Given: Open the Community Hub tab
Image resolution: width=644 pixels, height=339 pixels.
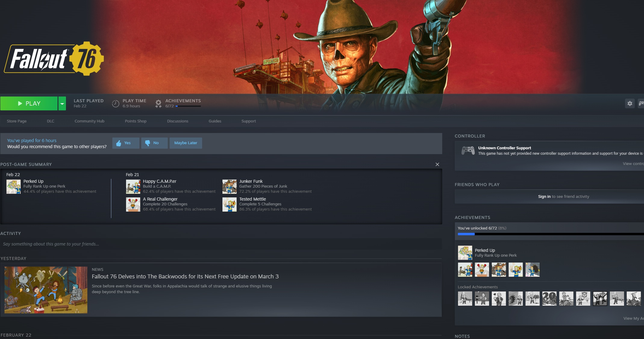Looking at the screenshot, I should [x=89, y=121].
